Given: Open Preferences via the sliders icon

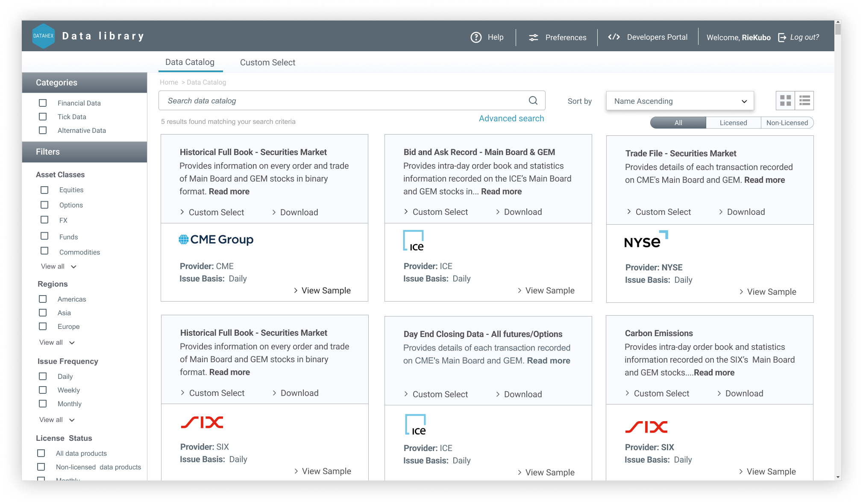Looking at the screenshot, I should [533, 38].
